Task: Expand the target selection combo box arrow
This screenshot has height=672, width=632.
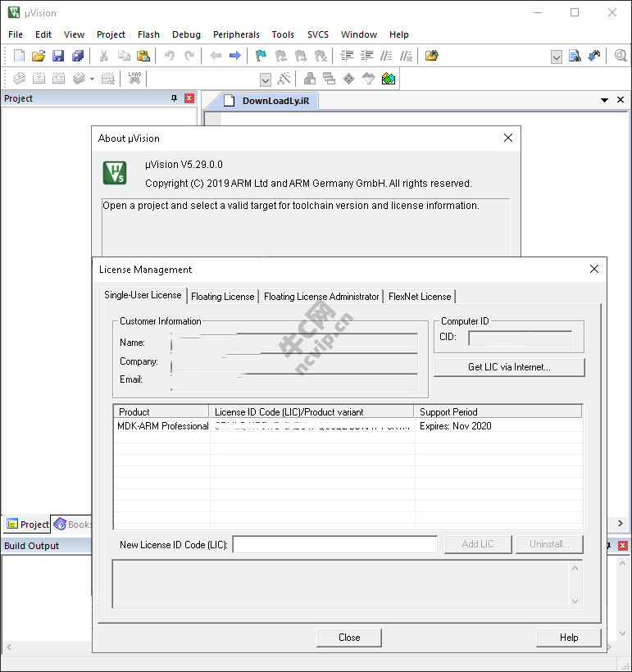Action: [x=266, y=79]
